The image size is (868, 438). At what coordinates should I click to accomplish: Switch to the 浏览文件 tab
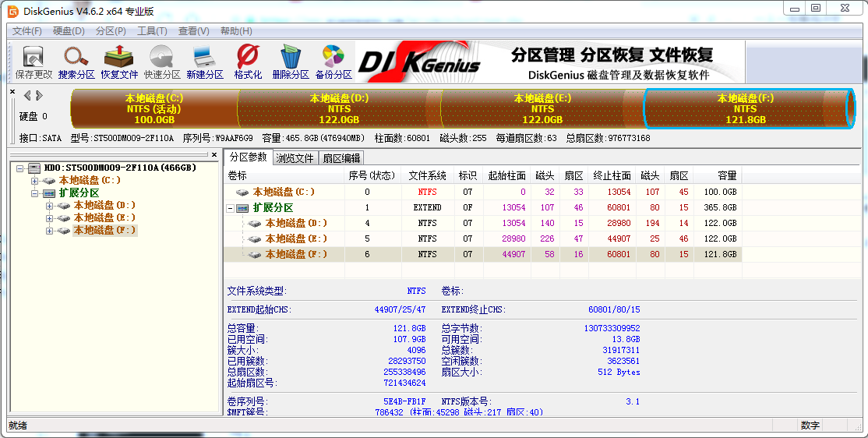pos(295,158)
